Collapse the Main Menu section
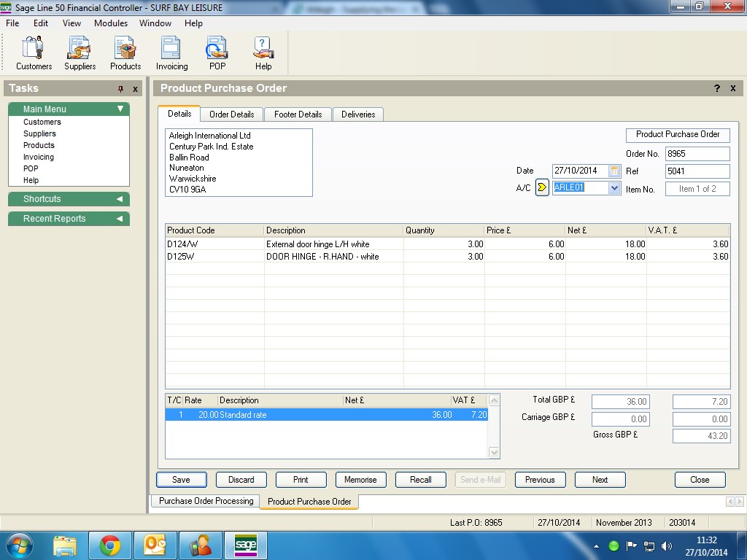 click(120, 109)
